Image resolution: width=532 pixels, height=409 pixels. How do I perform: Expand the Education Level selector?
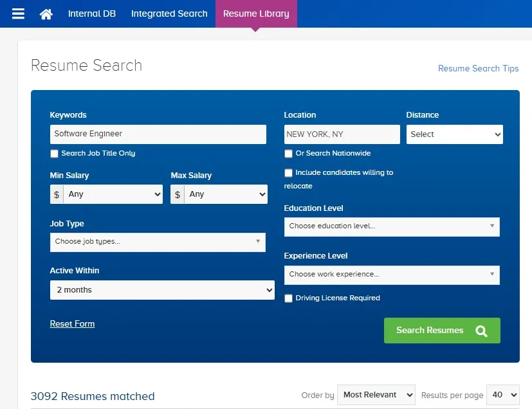pos(392,226)
